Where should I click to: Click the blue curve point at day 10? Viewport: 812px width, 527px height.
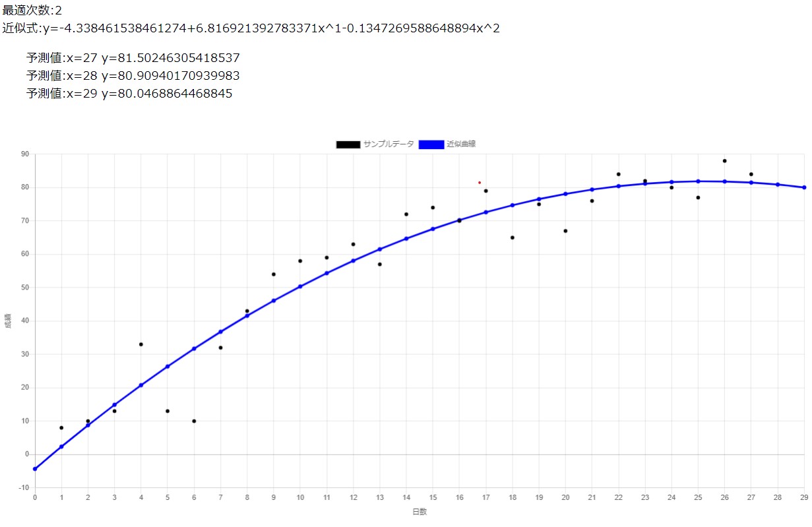[x=300, y=286]
